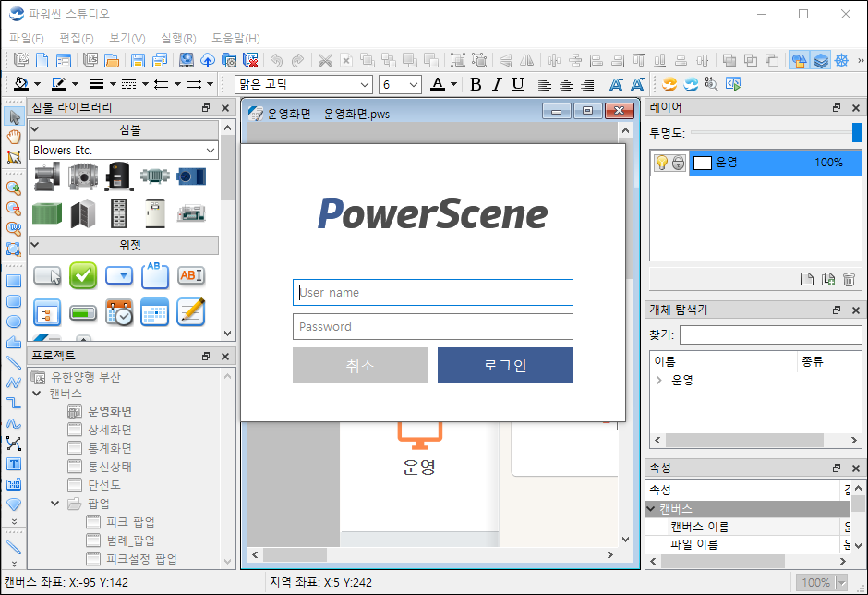Click the Password input field
This screenshot has height=595, width=868.
(x=433, y=327)
